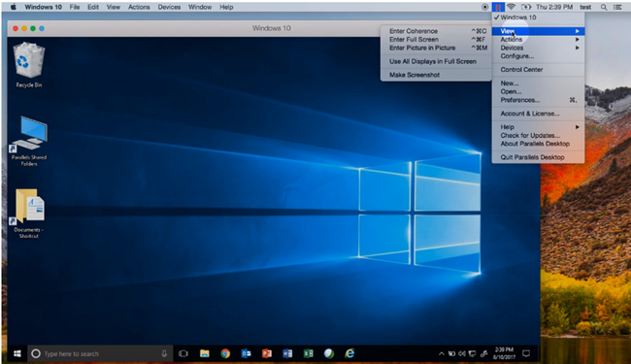This screenshot has height=364, width=631.
Task: Open the Windows Action Center notification icon
Action: [526, 353]
